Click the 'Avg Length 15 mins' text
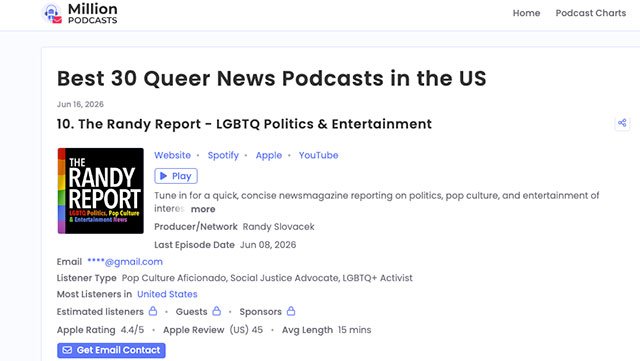Image resolution: width=640 pixels, height=361 pixels. (327, 330)
